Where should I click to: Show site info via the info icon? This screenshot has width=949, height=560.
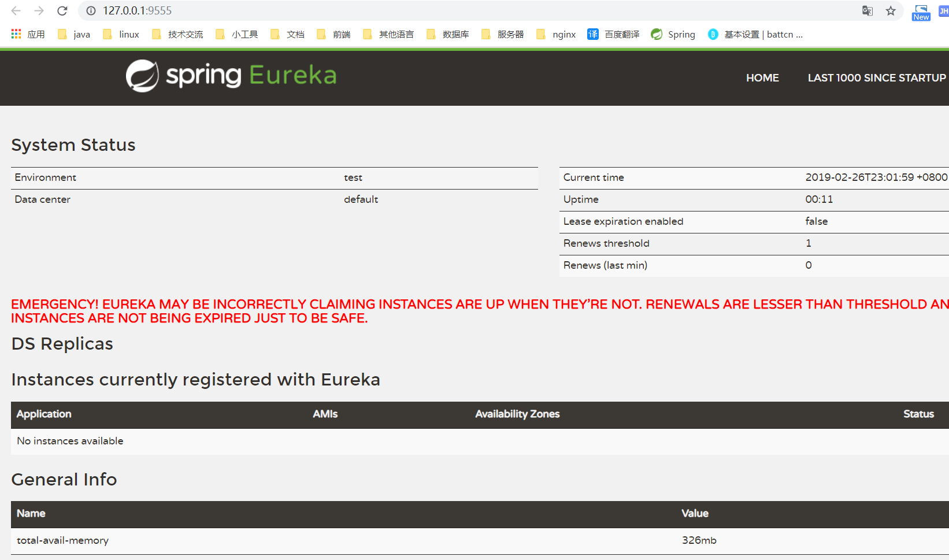[x=91, y=10]
